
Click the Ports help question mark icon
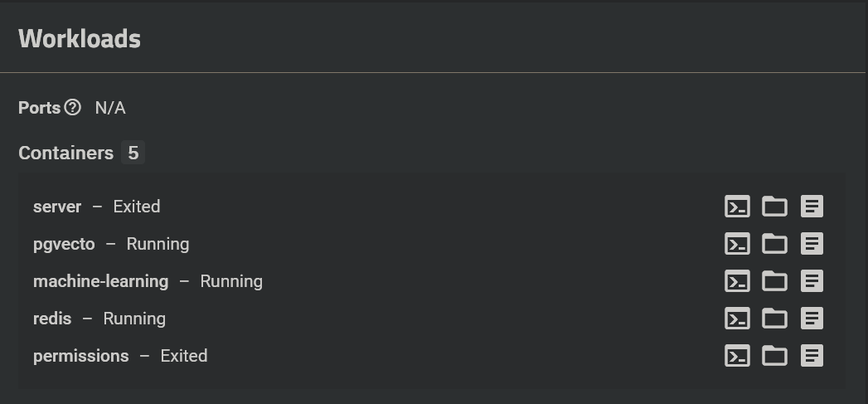click(x=73, y=108)
